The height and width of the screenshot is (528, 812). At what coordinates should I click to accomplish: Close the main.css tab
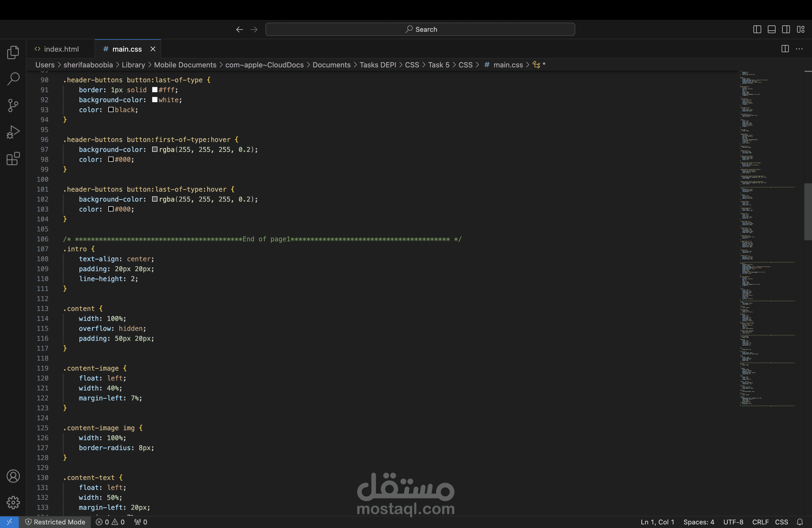pyautogui.click(x=153, y=49)
